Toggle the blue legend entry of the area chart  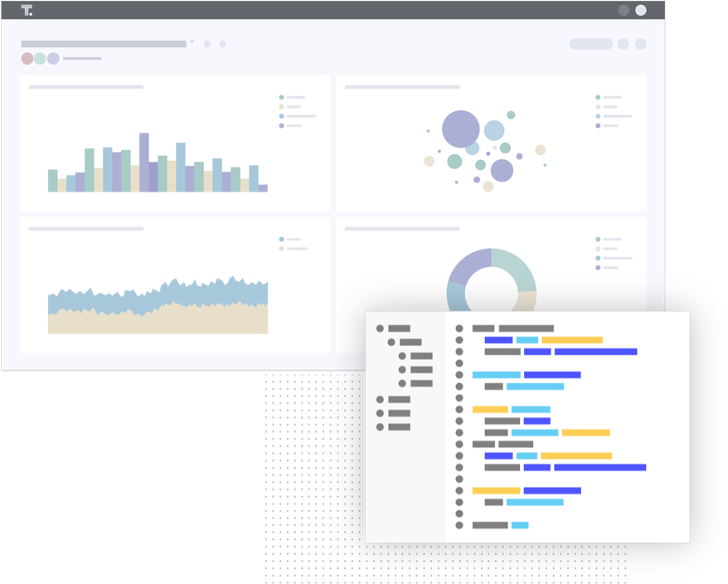pyautogui.click(x=290, y=239)
